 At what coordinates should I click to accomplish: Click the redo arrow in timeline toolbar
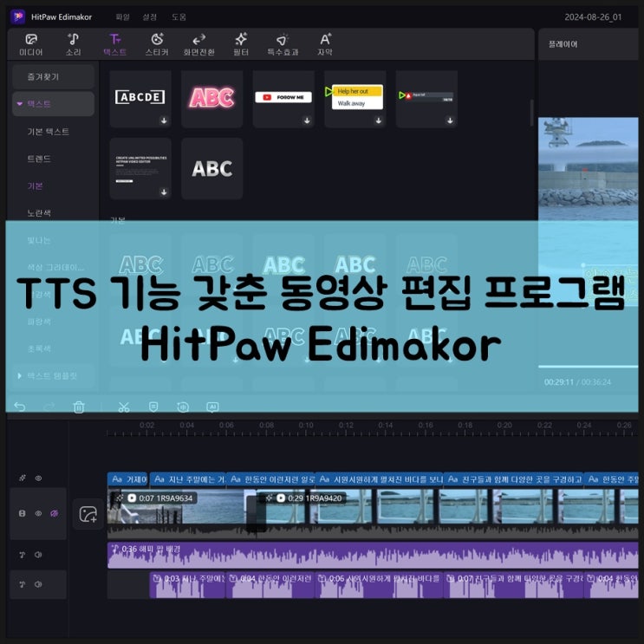click(x=49, y=407)
